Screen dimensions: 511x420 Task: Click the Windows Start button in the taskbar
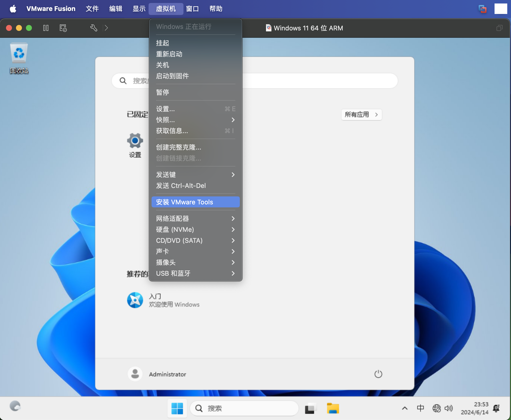pos(177,408)
